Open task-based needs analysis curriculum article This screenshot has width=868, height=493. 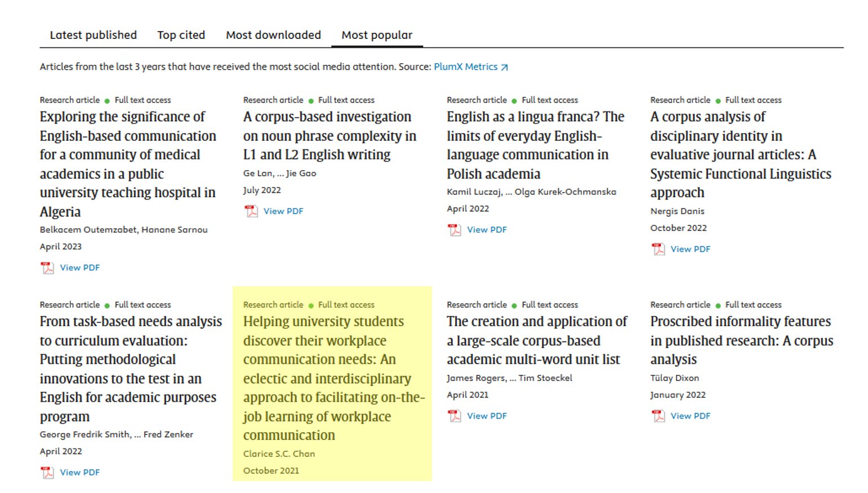pyautogui.click(x=131, y=368)
